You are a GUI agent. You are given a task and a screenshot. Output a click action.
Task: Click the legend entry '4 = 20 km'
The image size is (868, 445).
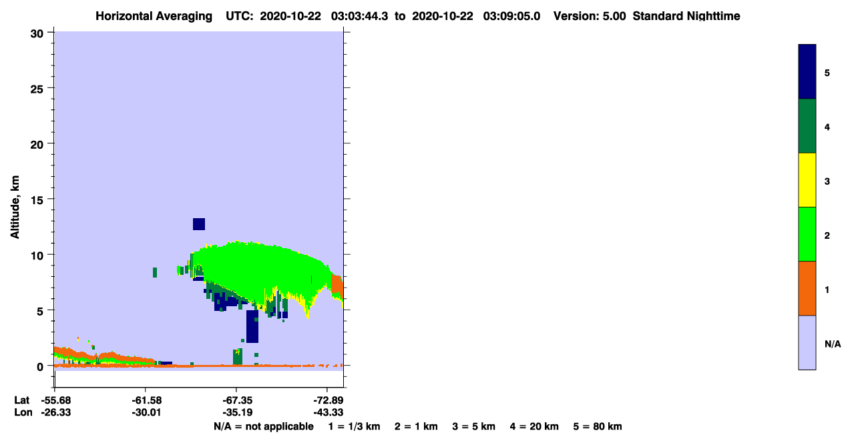pyautogui.click(x=535, y=426)
